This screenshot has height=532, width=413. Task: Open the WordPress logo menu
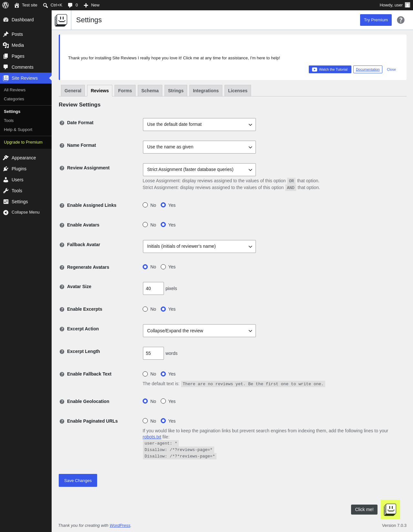pyautogui.click(x=5, y=5)
